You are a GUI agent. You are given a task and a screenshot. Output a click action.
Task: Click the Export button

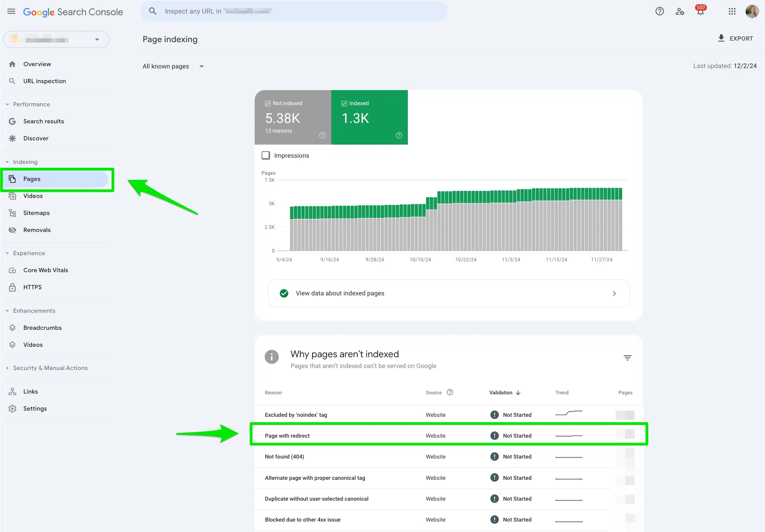(736, 38)
